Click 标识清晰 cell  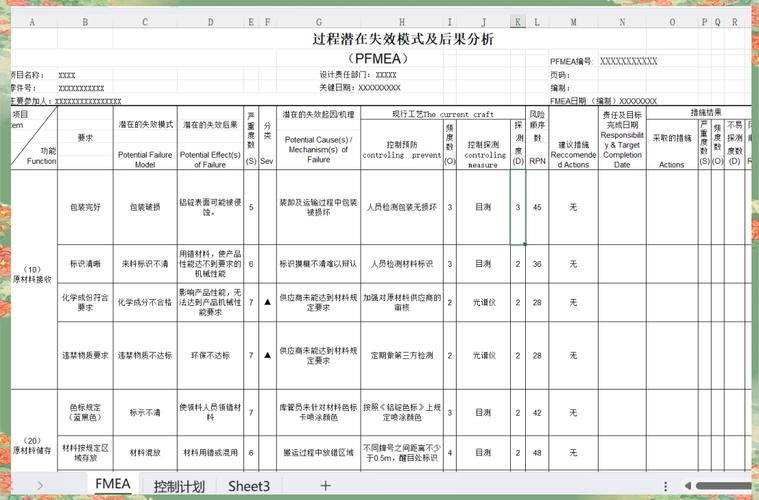(85, 264)
